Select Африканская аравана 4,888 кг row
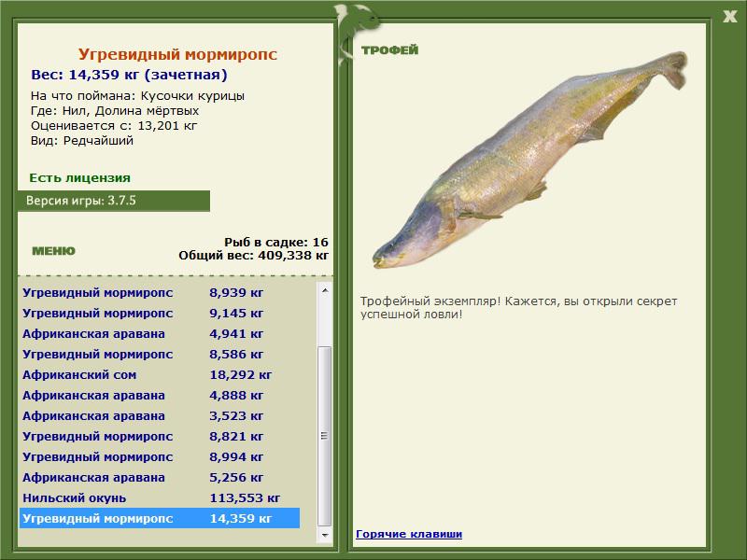Viewport: 747px width, 560px height. tap(160, 395)
